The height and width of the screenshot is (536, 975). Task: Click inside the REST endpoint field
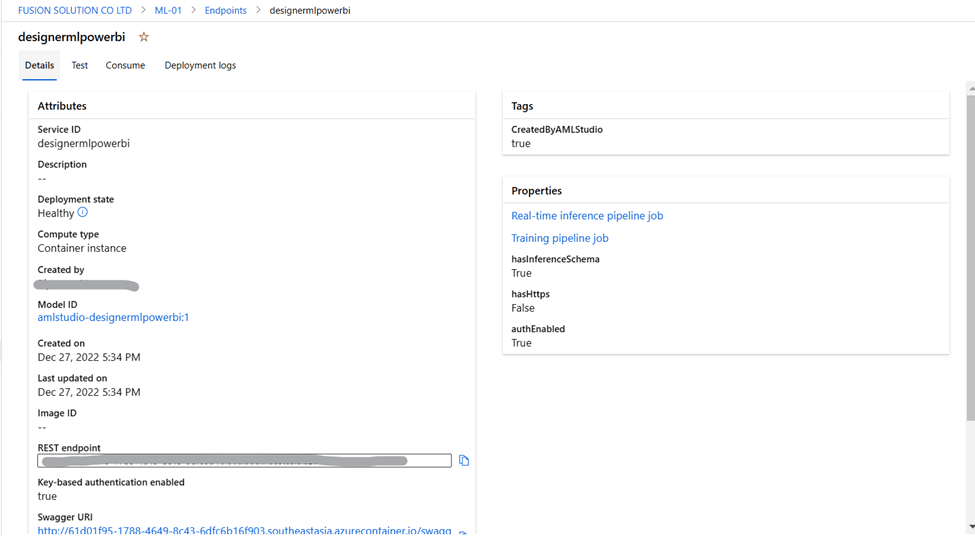click(x=244, y=461)
